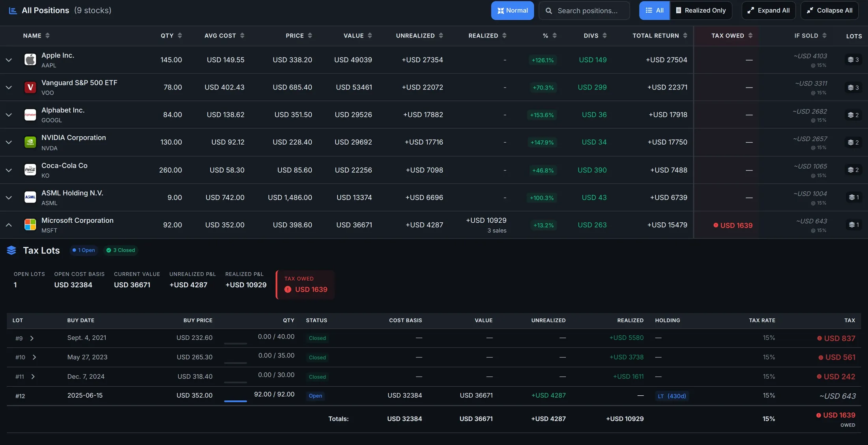The image size is (868, 445).
Task: Open Apple lots badge showing 3
Action: [853, 60]
